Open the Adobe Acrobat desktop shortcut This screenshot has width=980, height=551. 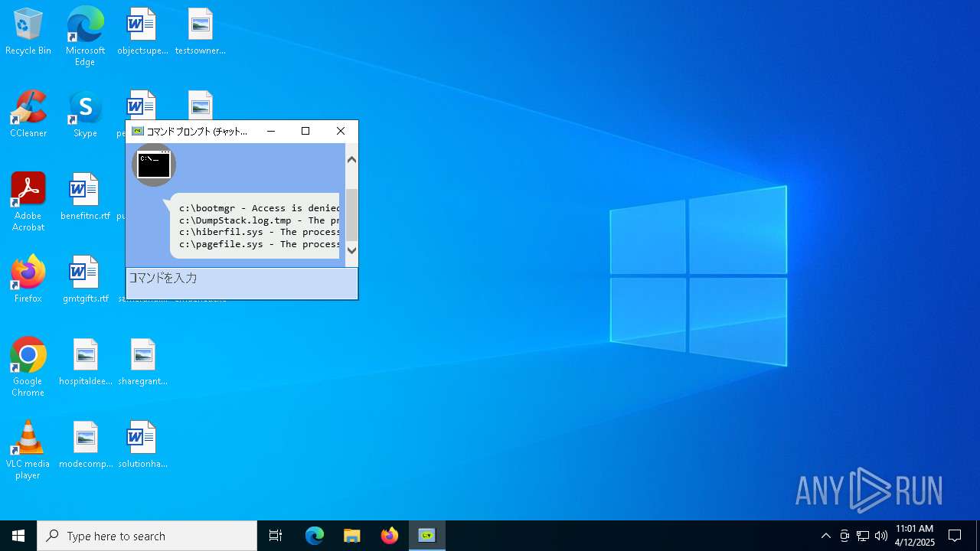point(28,202)
